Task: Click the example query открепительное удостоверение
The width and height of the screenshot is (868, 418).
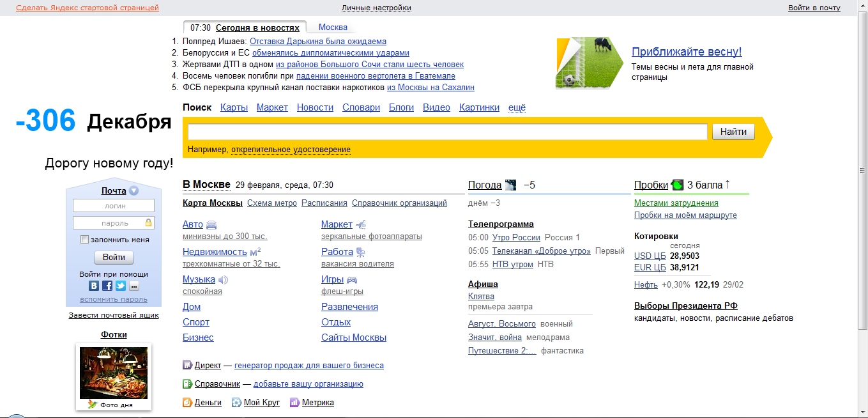Action: pos(291,150)
